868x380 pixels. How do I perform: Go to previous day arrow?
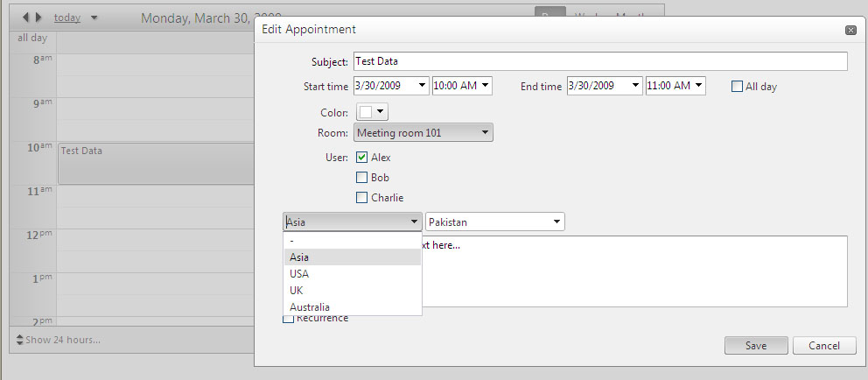tap(25, 18)
